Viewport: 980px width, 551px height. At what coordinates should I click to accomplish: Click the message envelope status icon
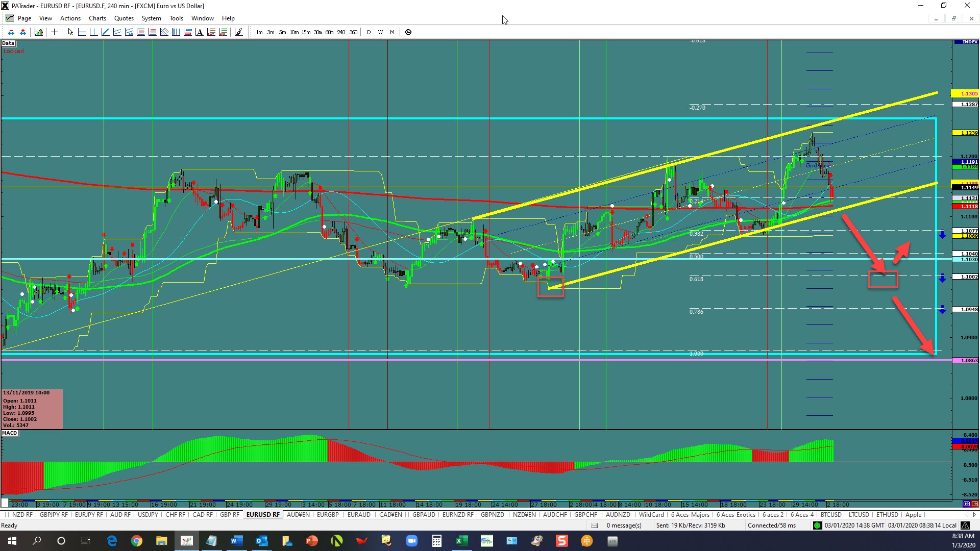tap(594, 525)
